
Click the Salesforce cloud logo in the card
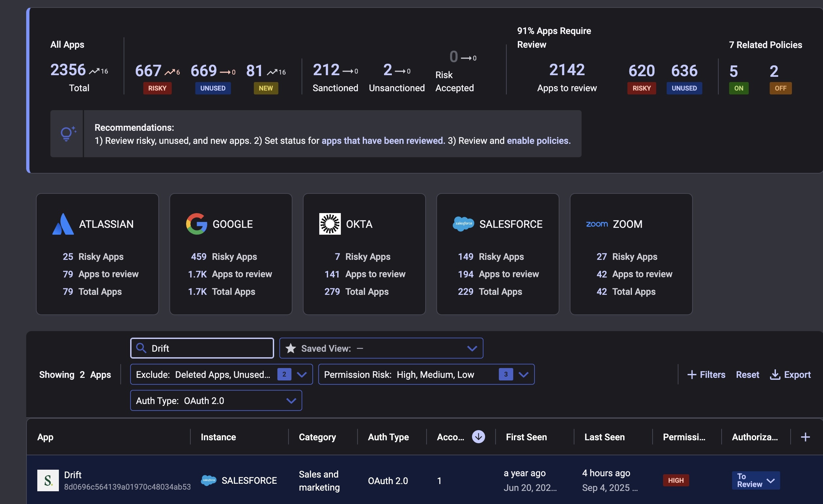click(x=463, y=224)
